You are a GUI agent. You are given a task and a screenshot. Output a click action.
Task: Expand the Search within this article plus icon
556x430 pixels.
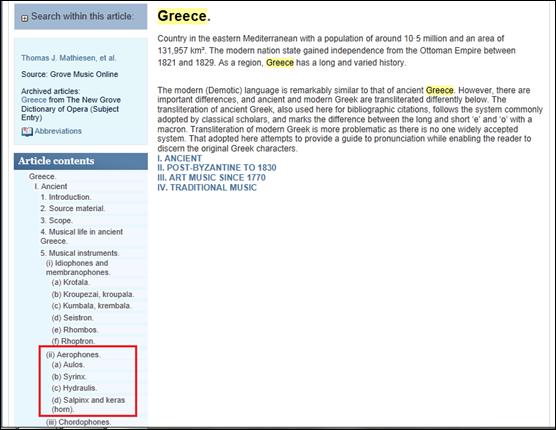tap(24, 18)
